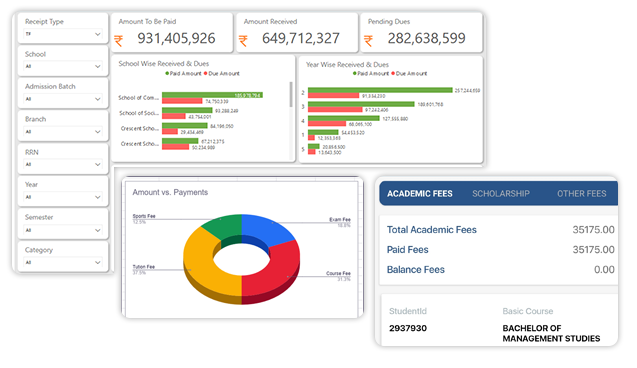Click the StudentId value 2937930

coord(408,328)
